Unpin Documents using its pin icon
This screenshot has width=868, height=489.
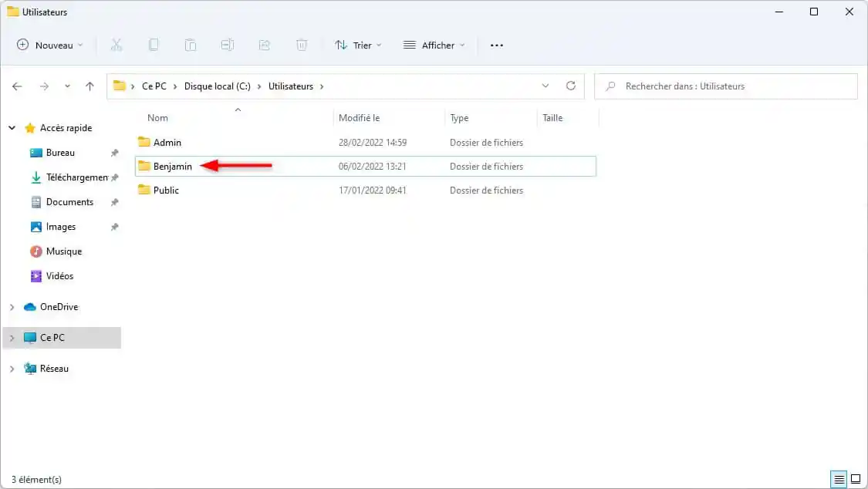pos(115,202)
